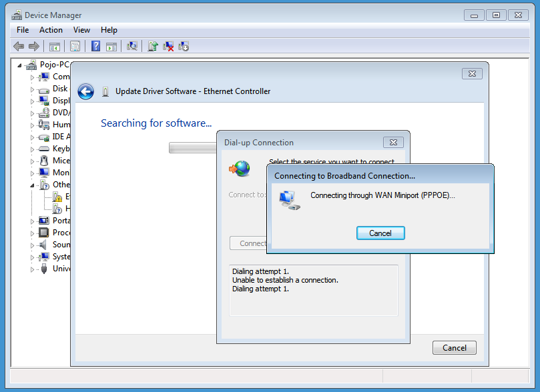Open Properties from the toolbar icon
This screenshot has width=540, height=392.
tap(75, 46)
